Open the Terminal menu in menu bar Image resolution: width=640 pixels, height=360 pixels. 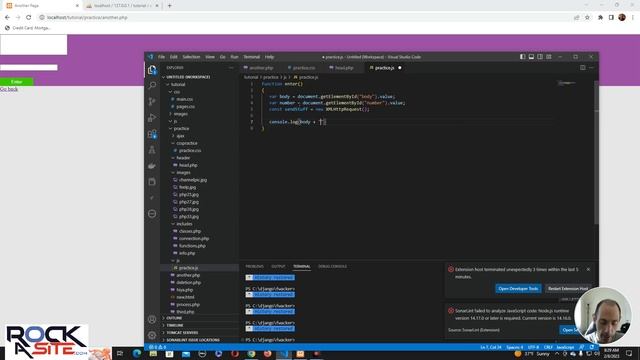point(251,57)
